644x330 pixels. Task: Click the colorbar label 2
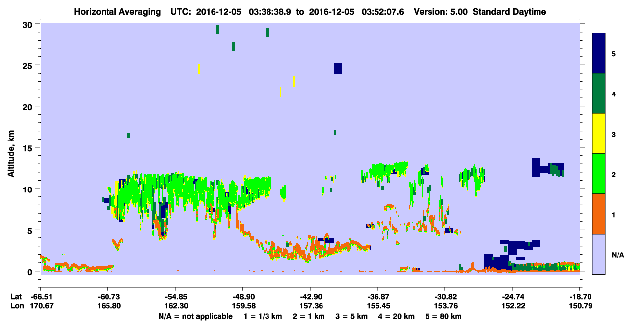tap(614, 175)
